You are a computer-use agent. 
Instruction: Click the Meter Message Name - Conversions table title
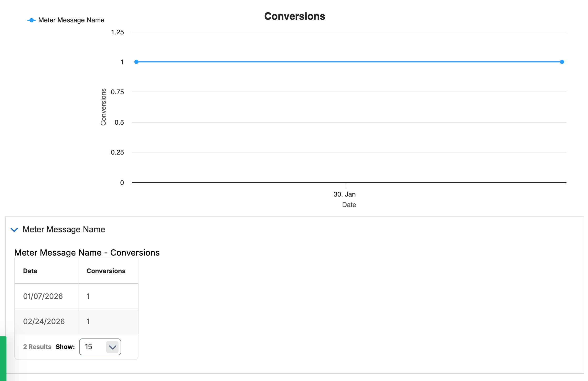click(87, 253)
